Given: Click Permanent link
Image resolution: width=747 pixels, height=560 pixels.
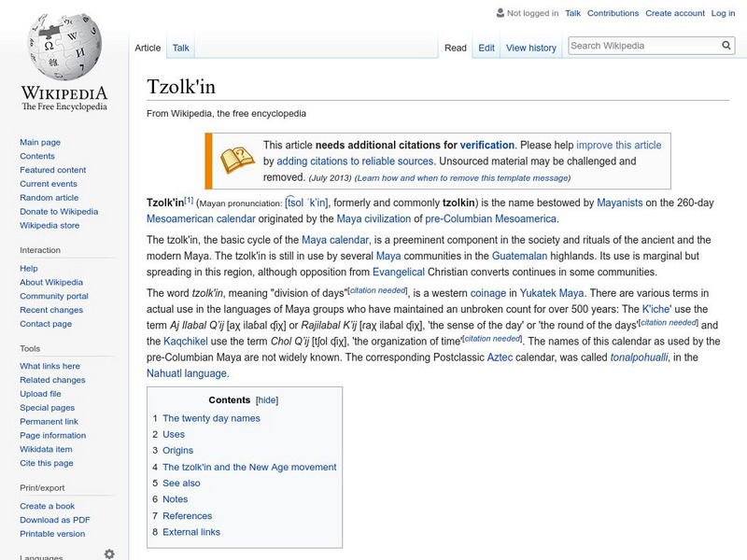Looking at the screenshot, I should 49,421.
